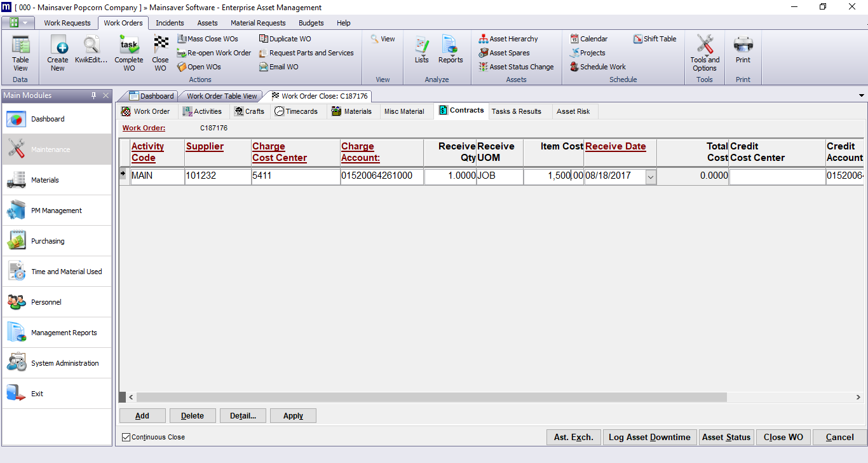868x463 pixels.
Task: Click the Log Asset Downtime button
Action: click(649, 437)
